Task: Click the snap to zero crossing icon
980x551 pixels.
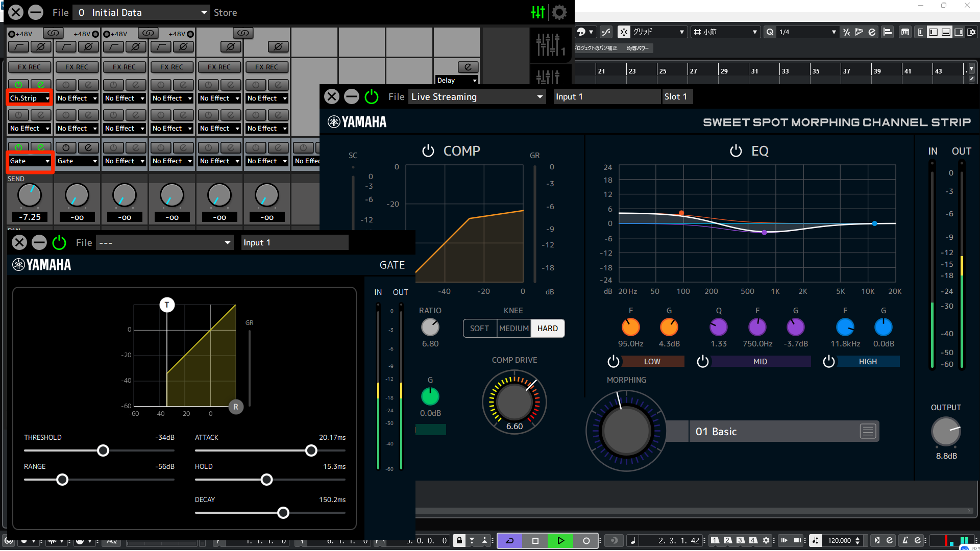Action: coord(606,32)
